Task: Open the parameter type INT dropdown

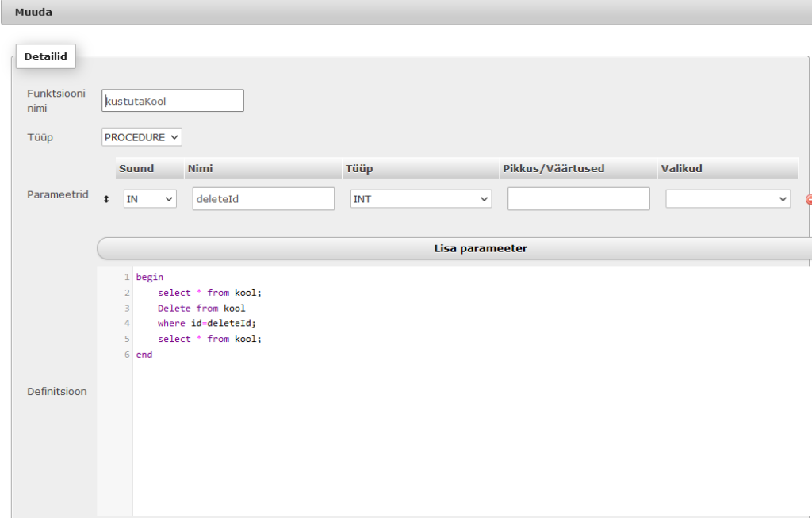Action: pos(421,199)
